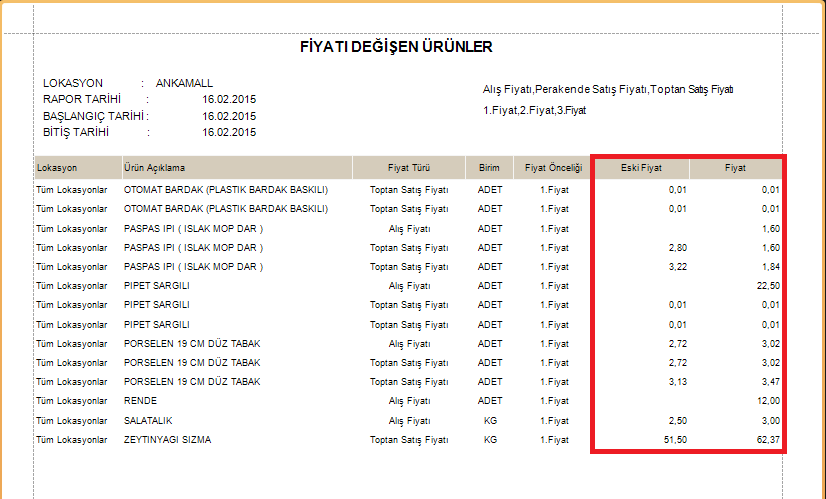
Task: Click the Fiyat column header
Action: 735,168
